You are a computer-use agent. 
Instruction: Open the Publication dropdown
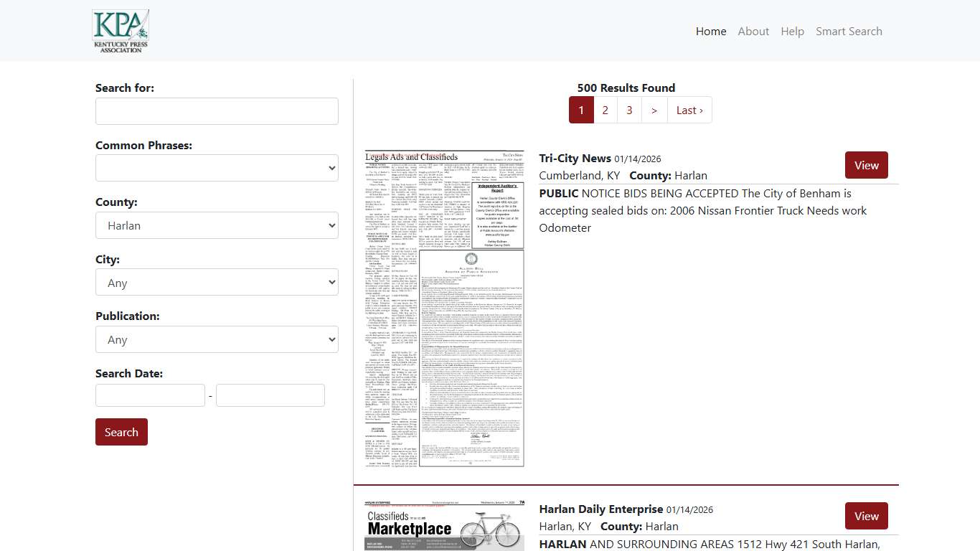[x=217, y=339]
